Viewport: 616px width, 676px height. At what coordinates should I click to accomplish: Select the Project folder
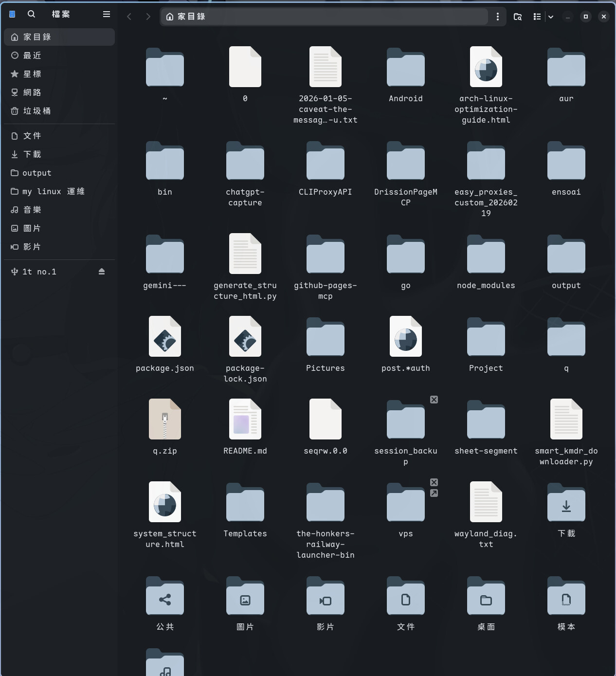tap(486, 337)
